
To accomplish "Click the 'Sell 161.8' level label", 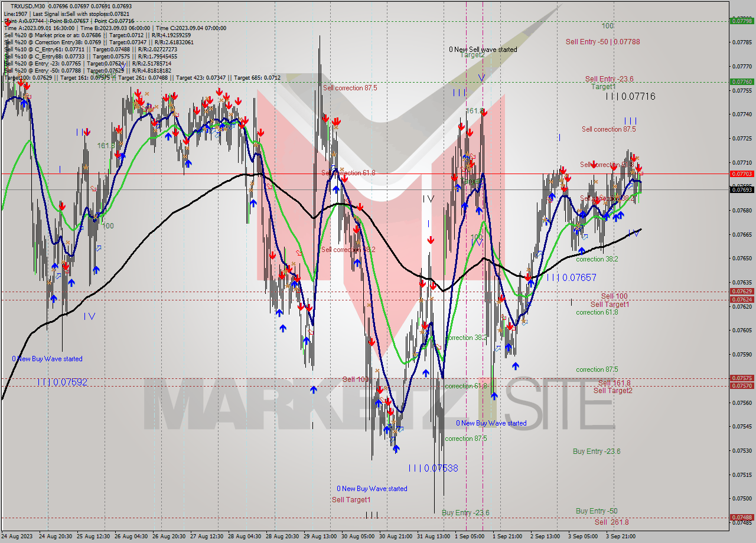I will pyautogui.click(x=614, y=383).
